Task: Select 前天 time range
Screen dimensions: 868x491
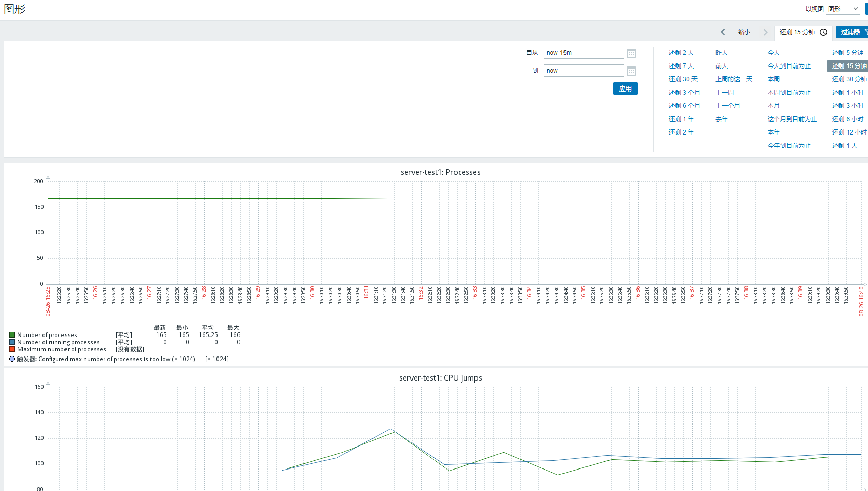Action: [722, 66]
